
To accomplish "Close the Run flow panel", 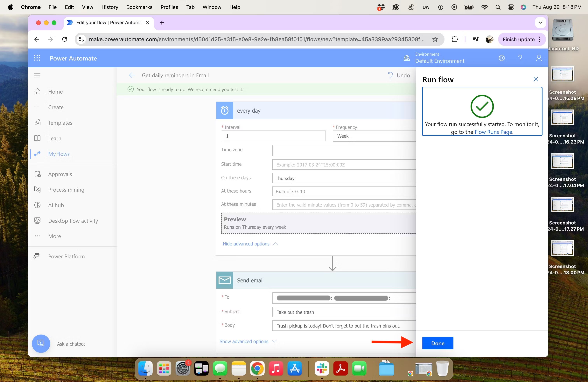I will click(536, 79).
